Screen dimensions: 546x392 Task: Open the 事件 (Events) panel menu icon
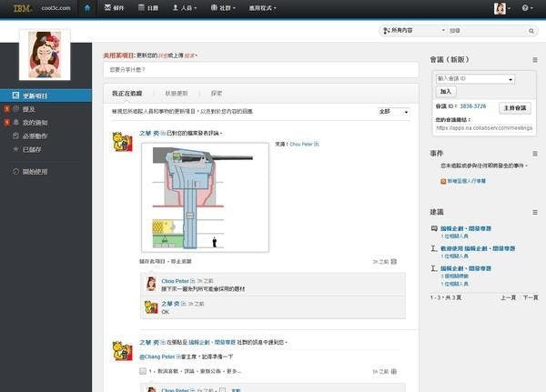coord(535,154)
